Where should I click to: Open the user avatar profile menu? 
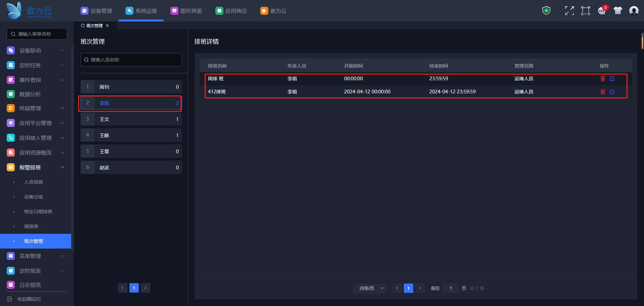pos(634,11)
